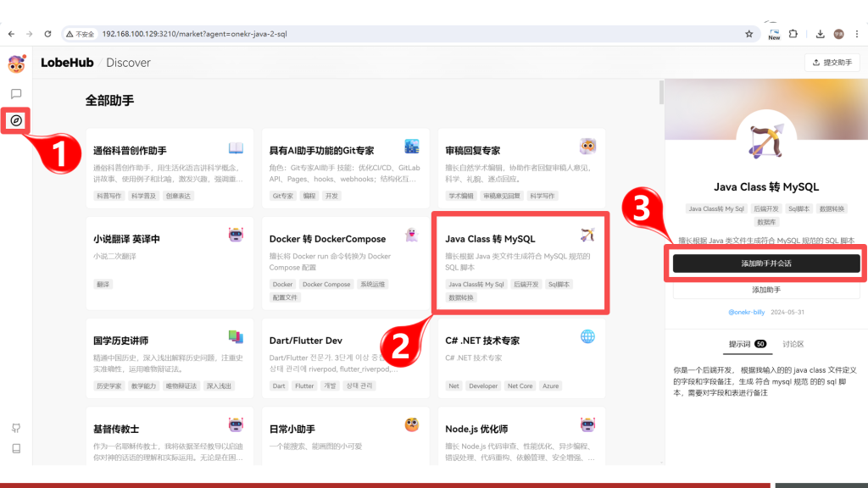Click the white 添加助手 button

click(x=766, y=290)
